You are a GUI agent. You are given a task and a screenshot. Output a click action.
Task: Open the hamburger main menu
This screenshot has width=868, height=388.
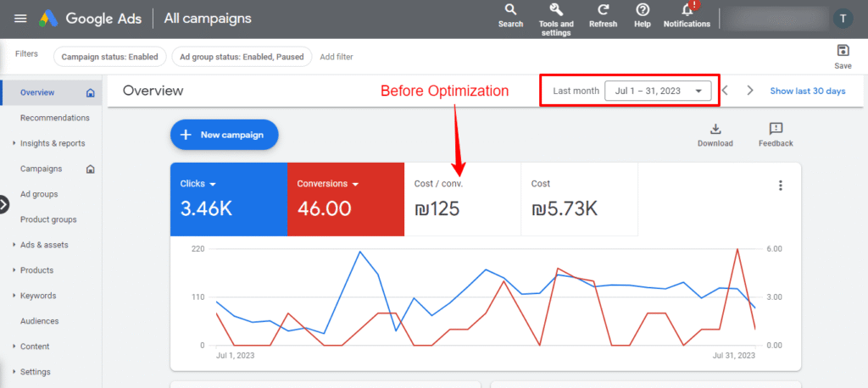click(20, 19)
